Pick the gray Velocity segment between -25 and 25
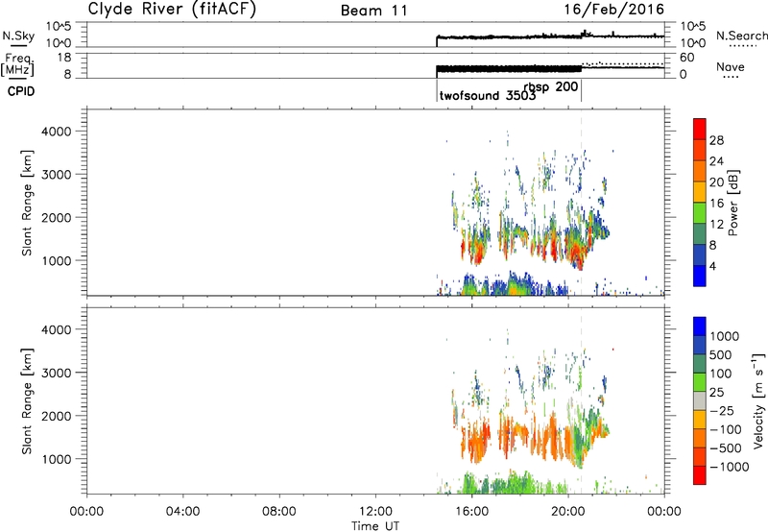The height and width of the screenshot is (532, 768). pos(700,400)
